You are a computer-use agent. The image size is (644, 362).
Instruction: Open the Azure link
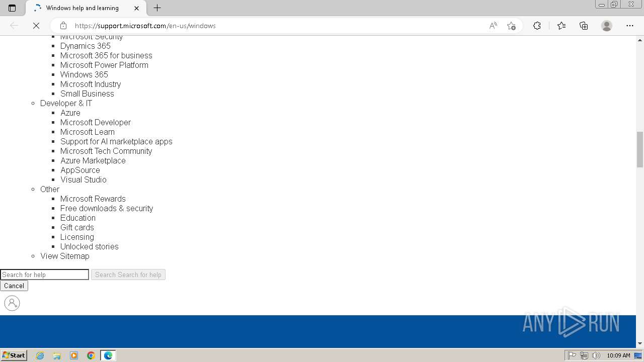[x=70, y=113]
